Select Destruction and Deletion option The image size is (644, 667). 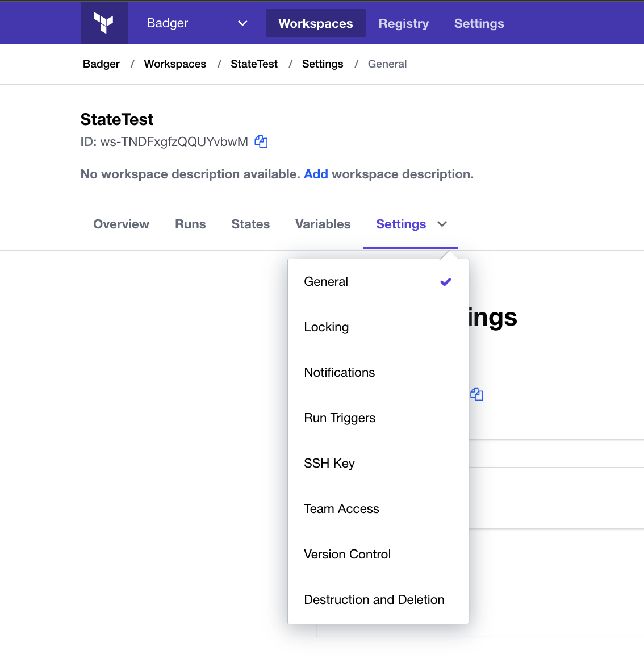(374, 600)
